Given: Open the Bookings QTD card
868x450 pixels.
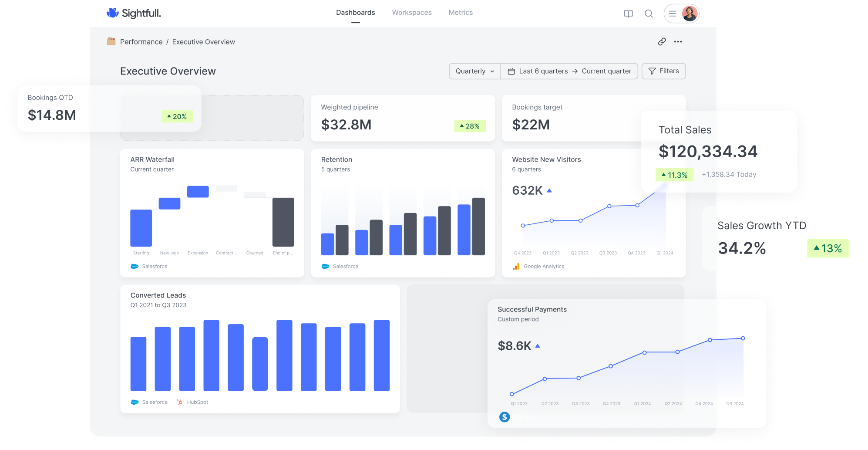Looking at the screenshot, I should 109,108.
